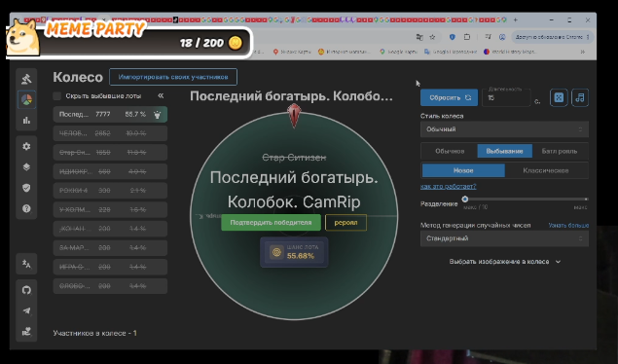Image resolution: width=618 pixels, height=364 pixels.
Task: Open the Telegram paper plane icon
Action: [x=26, y=310]
